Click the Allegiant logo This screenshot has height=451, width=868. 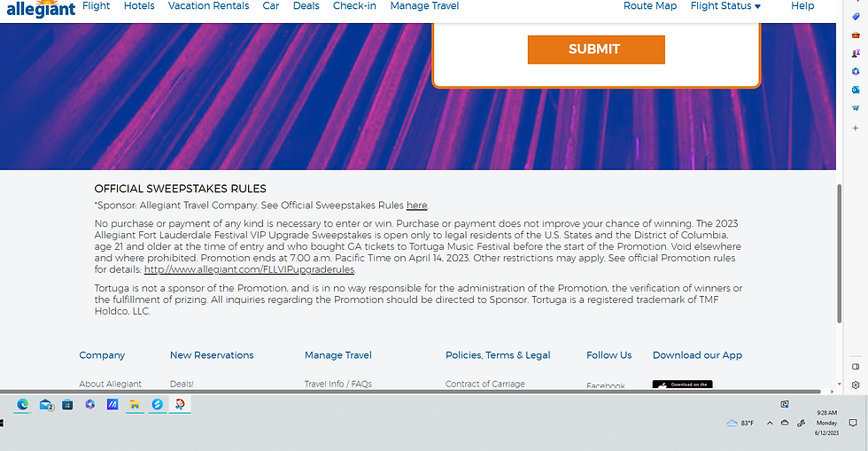point(41,9)
